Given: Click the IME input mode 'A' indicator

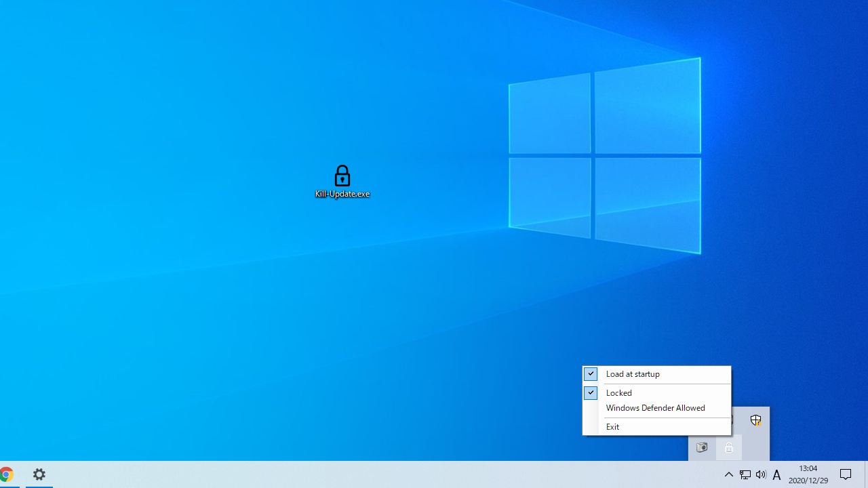Looking at the screenshot, I should 777,474.
